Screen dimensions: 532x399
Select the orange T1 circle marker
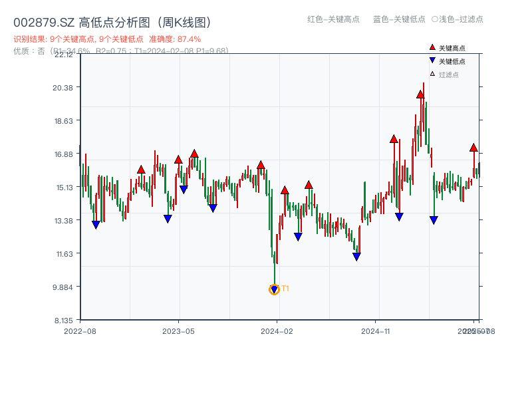tap(274, 289)
